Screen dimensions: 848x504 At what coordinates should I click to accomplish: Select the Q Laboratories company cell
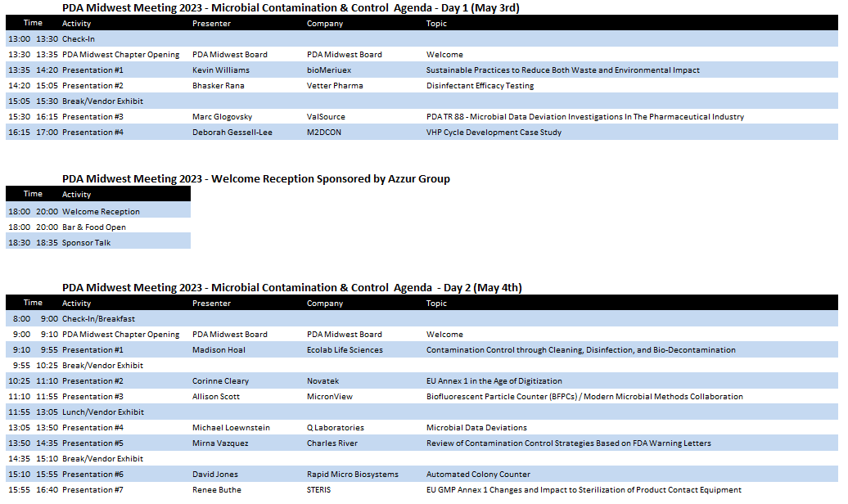[x=336, y=428]
